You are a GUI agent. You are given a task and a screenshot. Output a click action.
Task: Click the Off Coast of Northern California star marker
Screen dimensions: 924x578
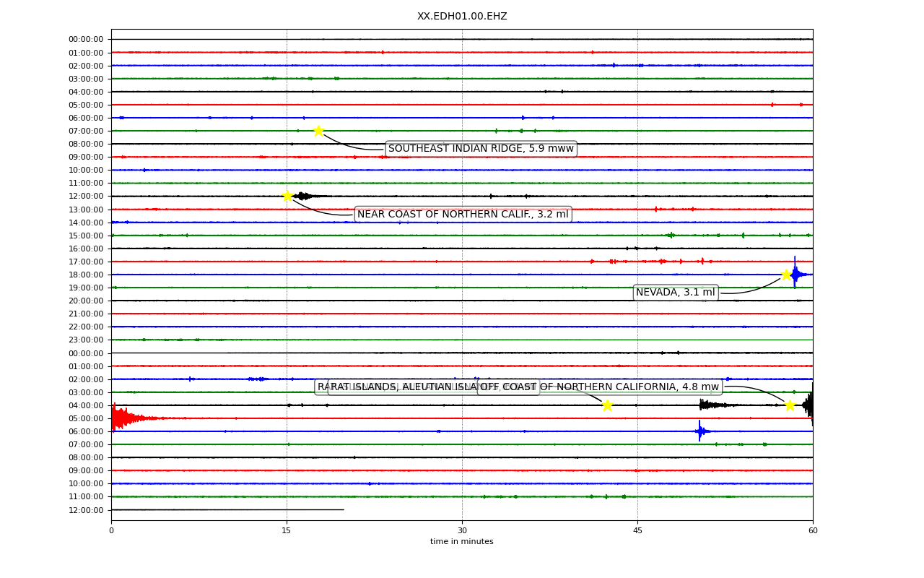tap(790, 405)
